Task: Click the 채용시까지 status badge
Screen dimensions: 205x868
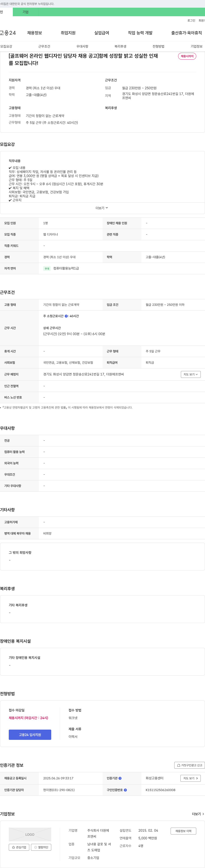Action: [x=187, y=56]
